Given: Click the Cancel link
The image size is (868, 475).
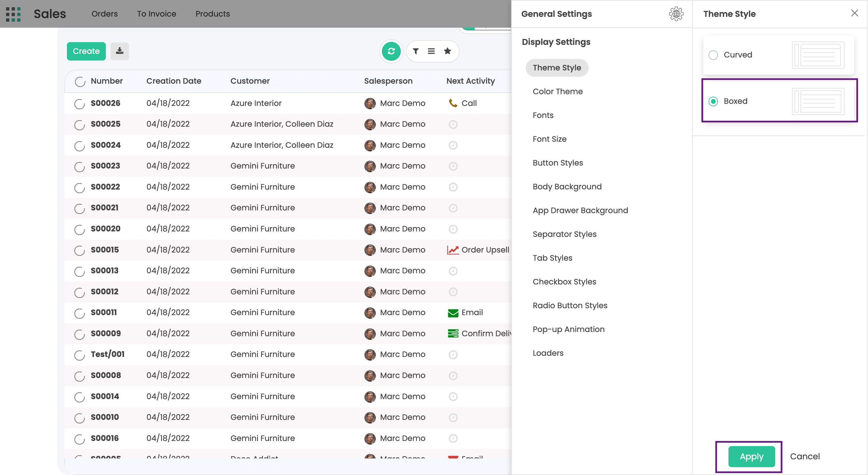Looking at the screenshot, I should coord(805,456).
